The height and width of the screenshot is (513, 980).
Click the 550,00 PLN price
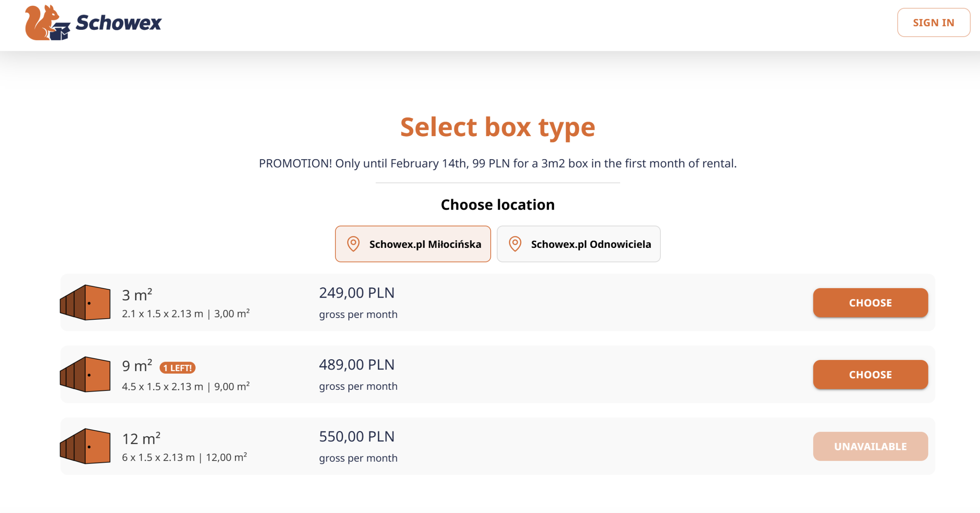pos(356,436)
